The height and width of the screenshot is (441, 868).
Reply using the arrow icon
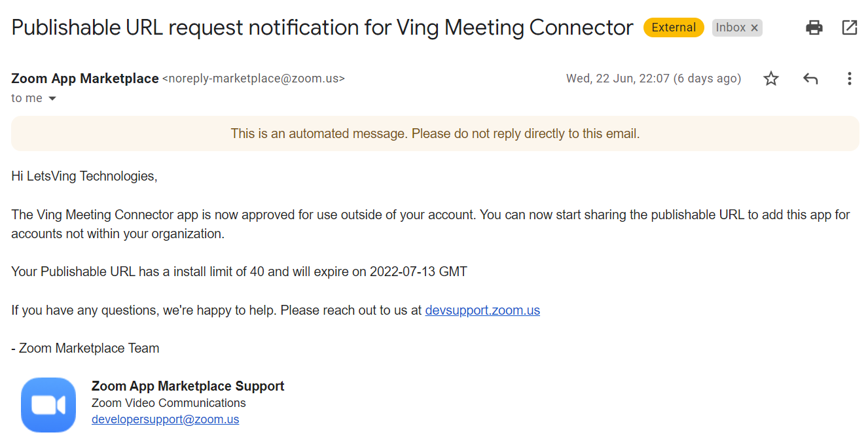[x=810, y=79]
